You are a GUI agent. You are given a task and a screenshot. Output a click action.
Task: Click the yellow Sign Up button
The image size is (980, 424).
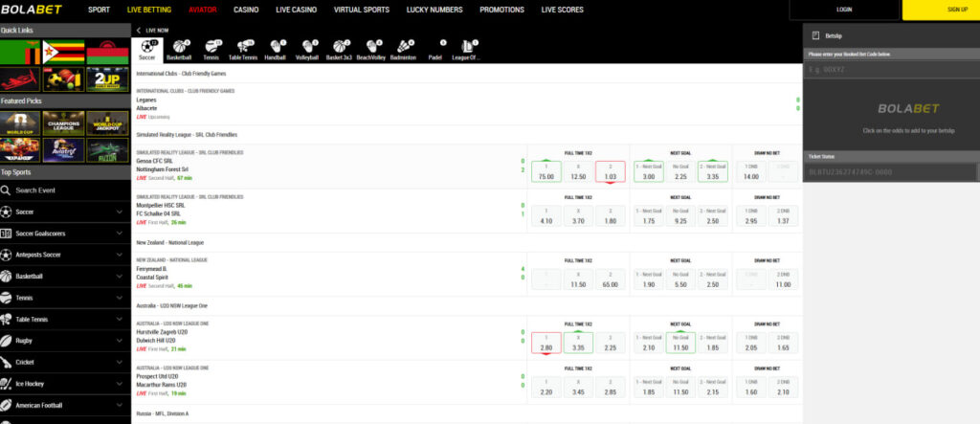coord(942,10)
